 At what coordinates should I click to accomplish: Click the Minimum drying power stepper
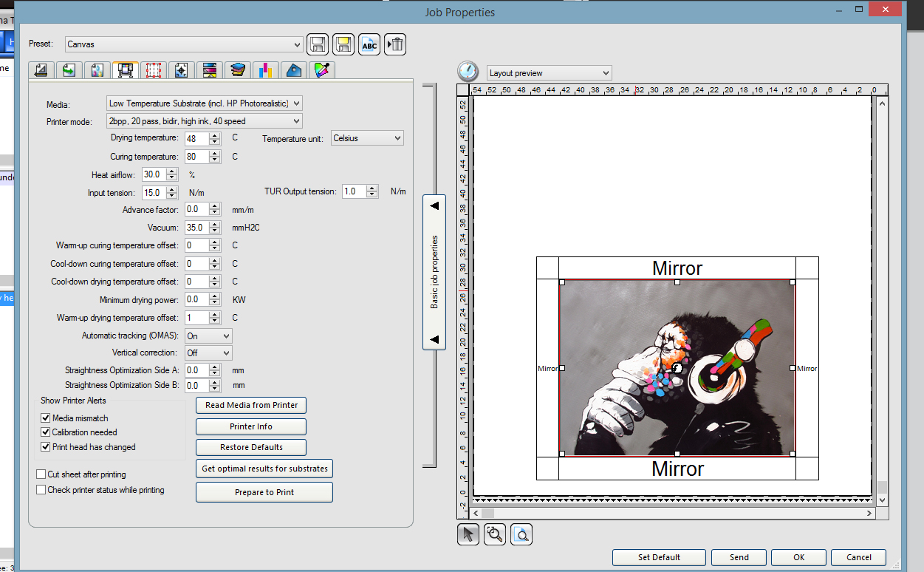tap(215, 299)
